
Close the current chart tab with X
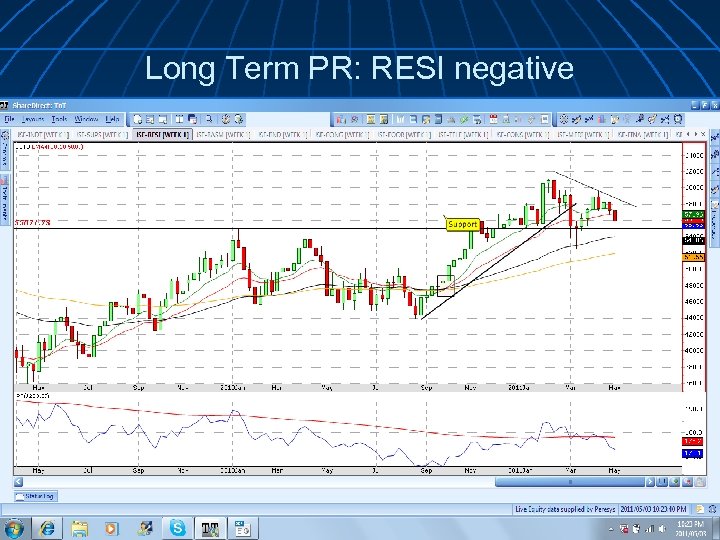click(x=703, y=134)
